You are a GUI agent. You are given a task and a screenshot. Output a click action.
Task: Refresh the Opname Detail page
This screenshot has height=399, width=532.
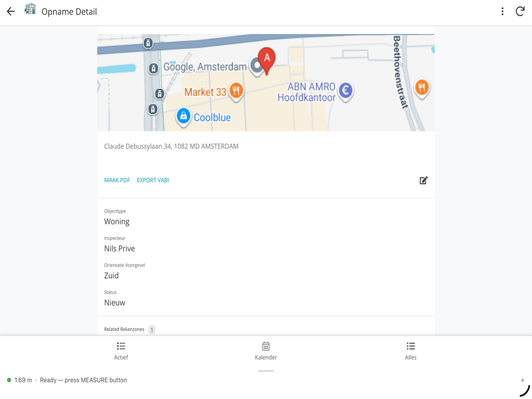(x=520, y=11)
